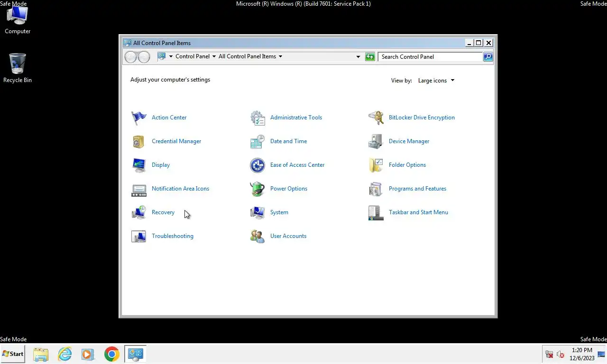Launch Google Chrome from the taskbar
The height and width of the screenshot is (364, 607).
coord(112,354)
